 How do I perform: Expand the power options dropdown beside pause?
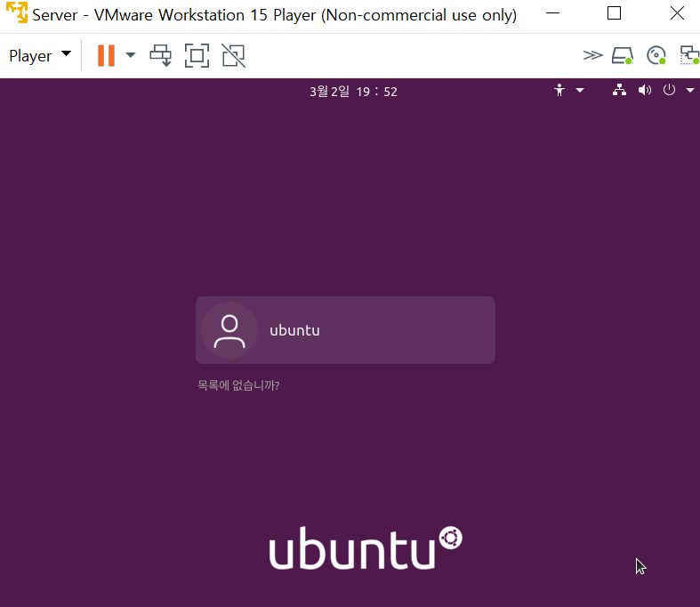pyautogui.click(x=131, y=55)
